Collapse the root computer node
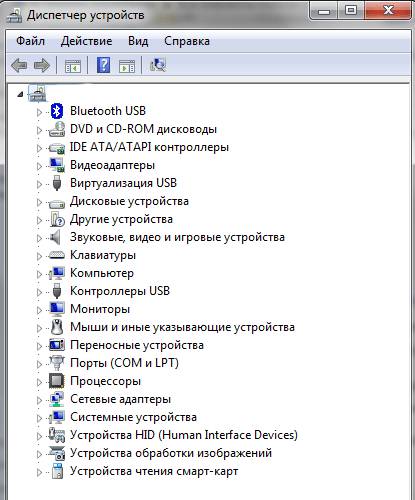This screenshot has width=415, height=500. pos(20,94)
